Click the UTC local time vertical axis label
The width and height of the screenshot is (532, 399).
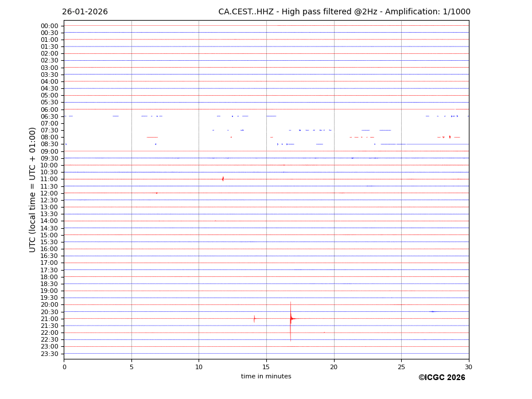(x=33, y=189)
